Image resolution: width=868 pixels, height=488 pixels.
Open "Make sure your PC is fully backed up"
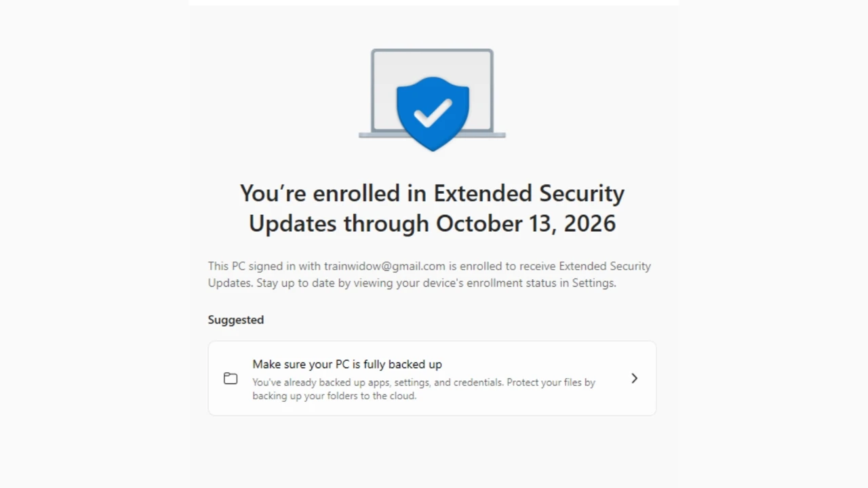(347, 364)
